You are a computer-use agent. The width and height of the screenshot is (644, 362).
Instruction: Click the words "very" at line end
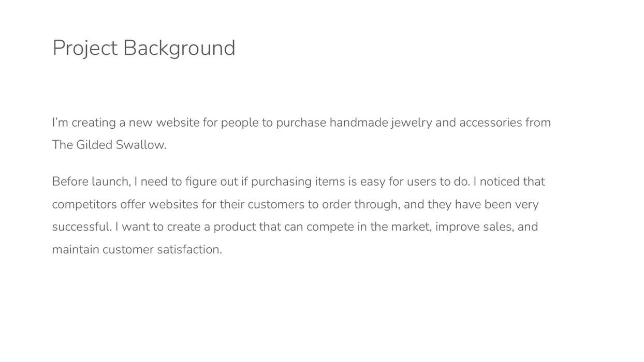(x=526, y=204)
